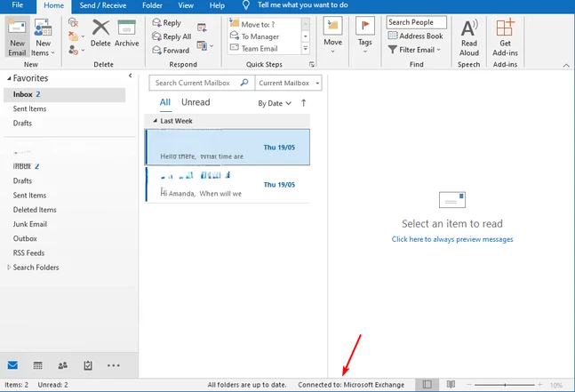Collapse the Favorites section
The image size is (575, 392).
tap(9, 78)
